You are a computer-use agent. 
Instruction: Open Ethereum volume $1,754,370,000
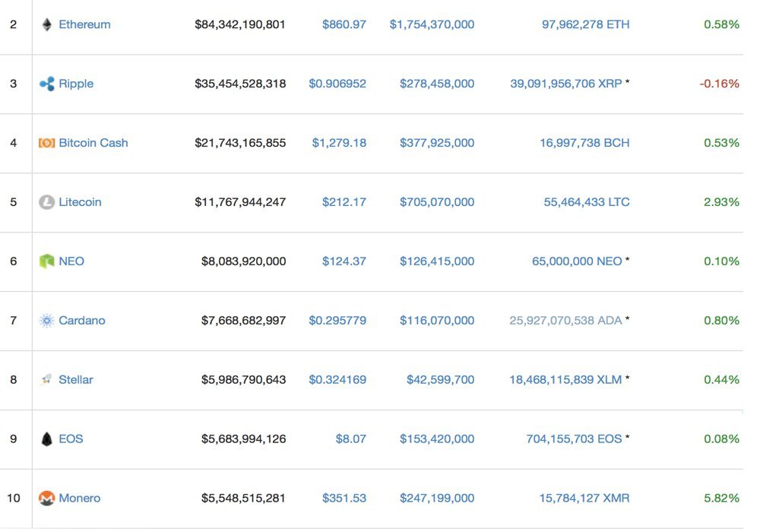tap(432, 24)
